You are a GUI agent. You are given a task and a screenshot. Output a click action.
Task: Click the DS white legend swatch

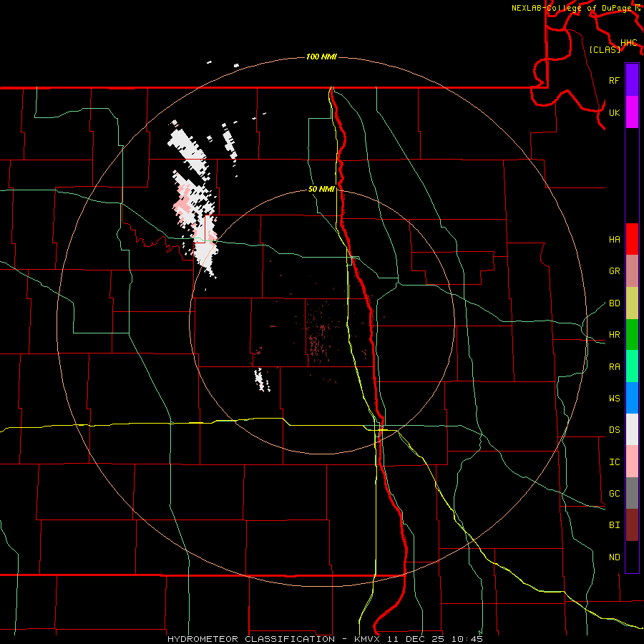632,429
